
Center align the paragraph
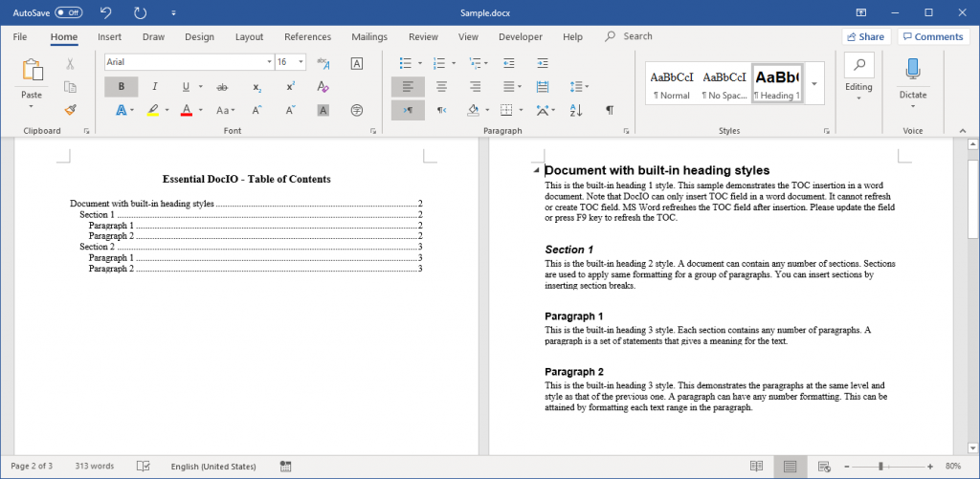441,87
